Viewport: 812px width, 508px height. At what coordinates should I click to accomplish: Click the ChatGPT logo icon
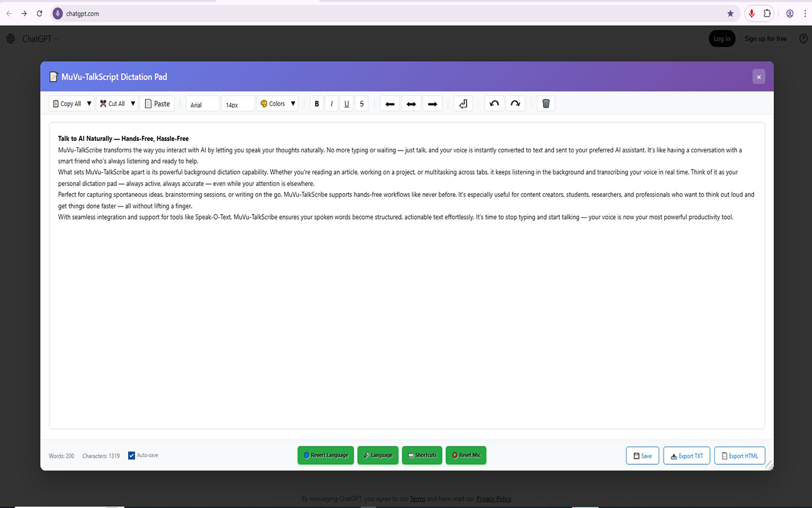point(11,39)
